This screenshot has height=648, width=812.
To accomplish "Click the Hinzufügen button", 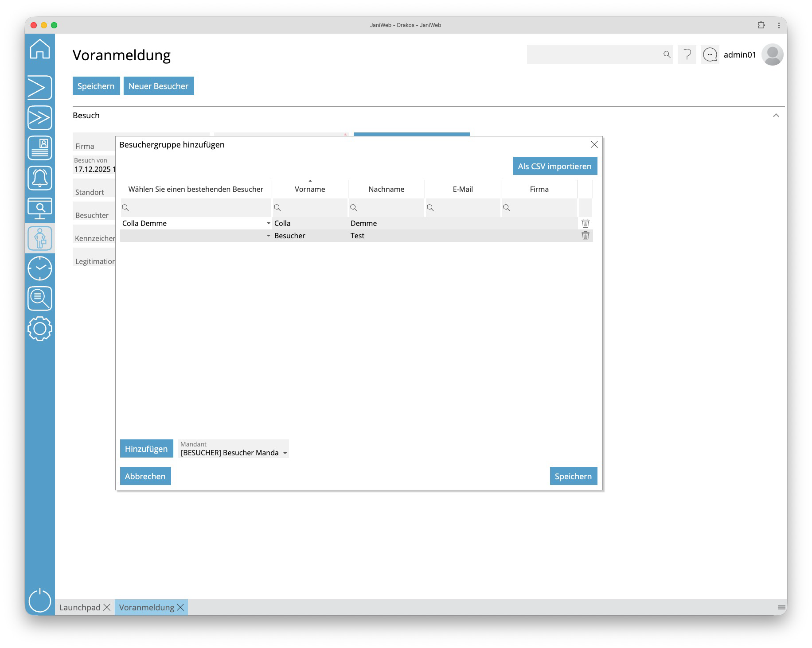I will click(x=146, y=449).
